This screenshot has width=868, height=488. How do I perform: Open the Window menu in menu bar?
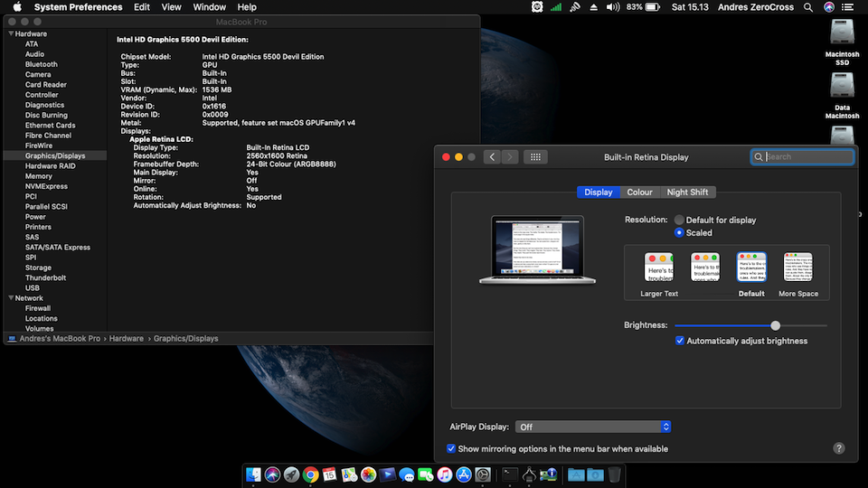[x=210, y=7]
